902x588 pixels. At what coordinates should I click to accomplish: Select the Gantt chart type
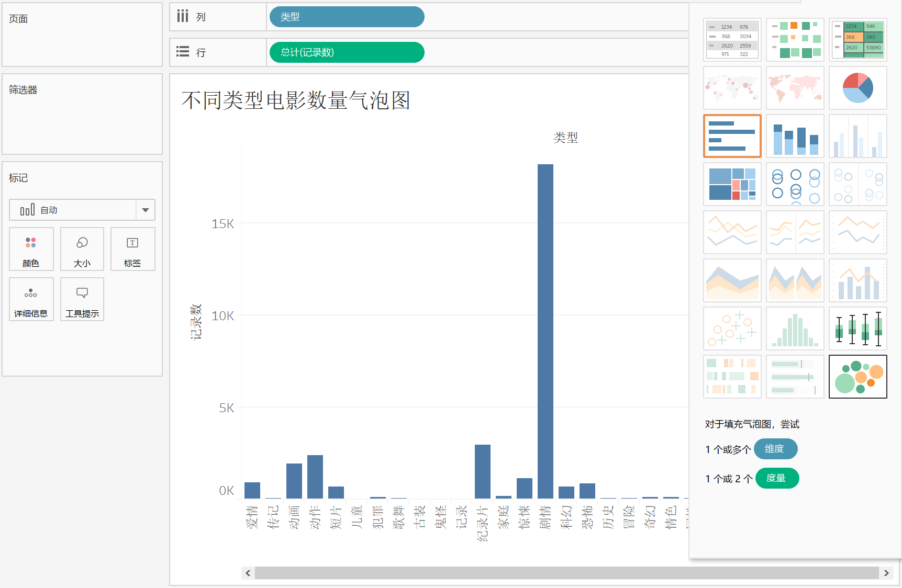pyautogui.click(x=732, y=377)
